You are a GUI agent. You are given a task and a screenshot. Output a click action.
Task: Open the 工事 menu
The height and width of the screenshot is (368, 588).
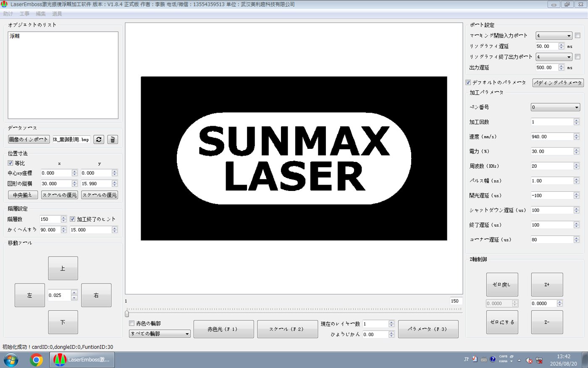pyautogui.click(x=24, y=14)
